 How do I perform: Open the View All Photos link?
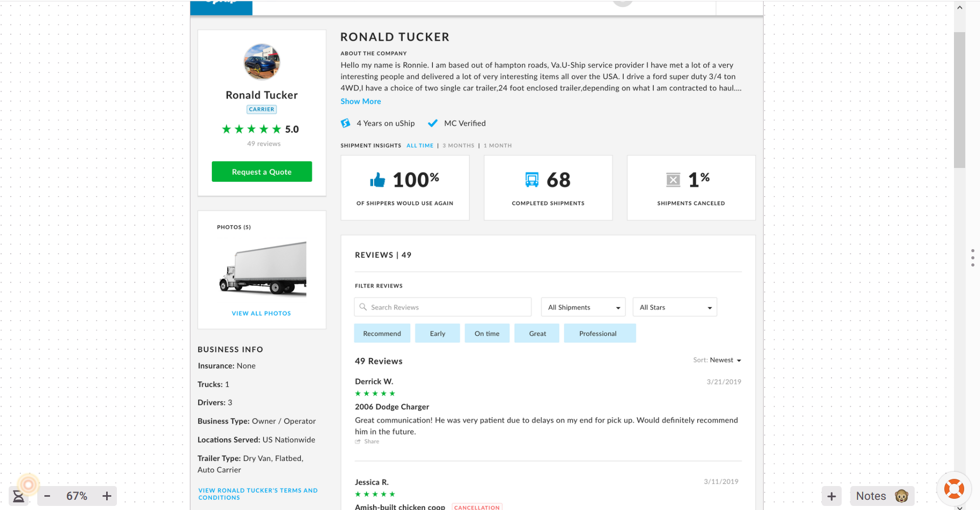coord(261,313)
